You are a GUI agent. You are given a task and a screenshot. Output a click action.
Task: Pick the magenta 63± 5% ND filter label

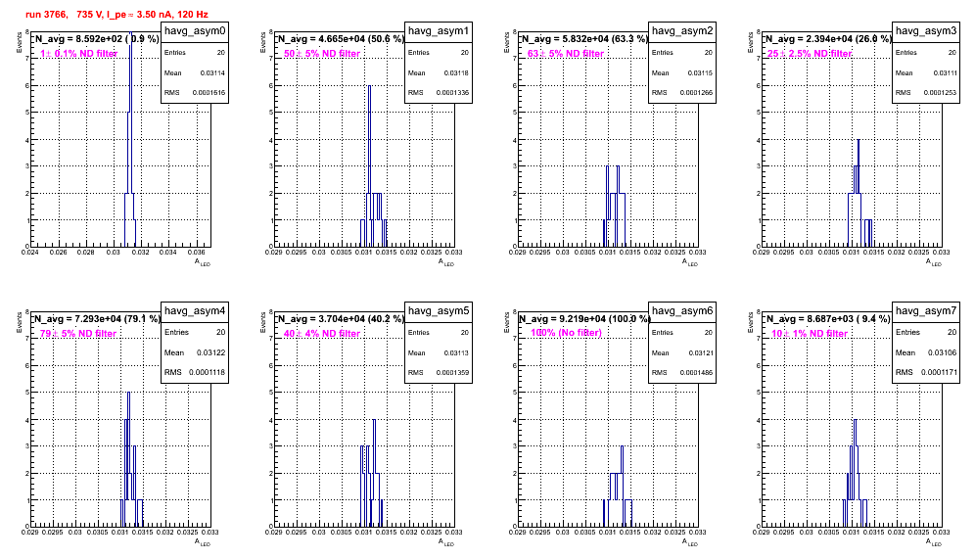point(566,54)
